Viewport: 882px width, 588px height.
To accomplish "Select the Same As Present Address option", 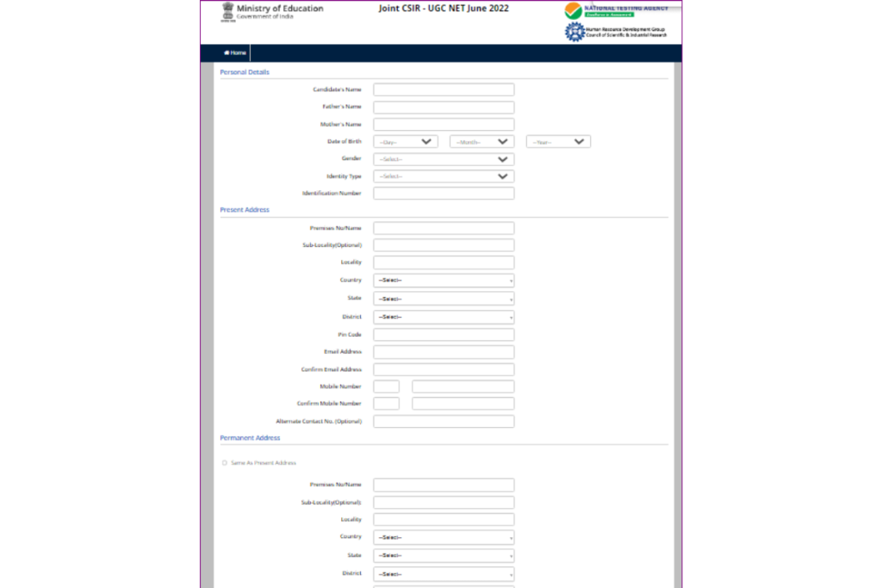I will point(225,462).
